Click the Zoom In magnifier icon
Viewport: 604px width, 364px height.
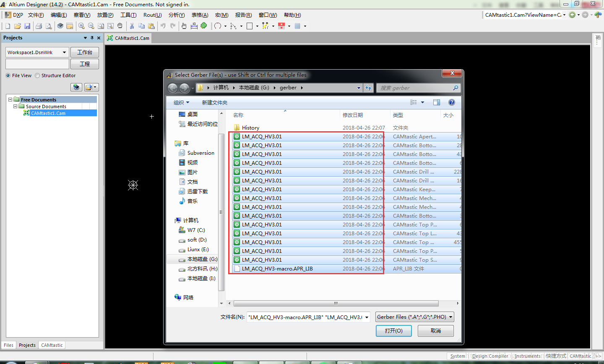coord(81,26)
